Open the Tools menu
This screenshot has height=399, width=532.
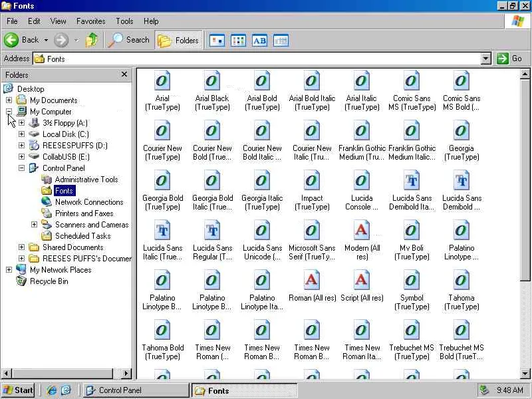point(124,21)
